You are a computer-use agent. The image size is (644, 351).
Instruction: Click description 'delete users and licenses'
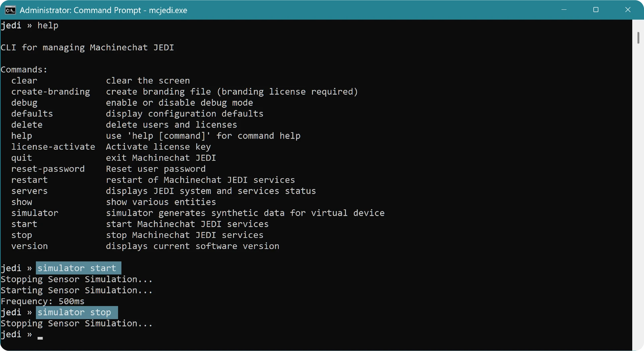[x=171, y=125]
